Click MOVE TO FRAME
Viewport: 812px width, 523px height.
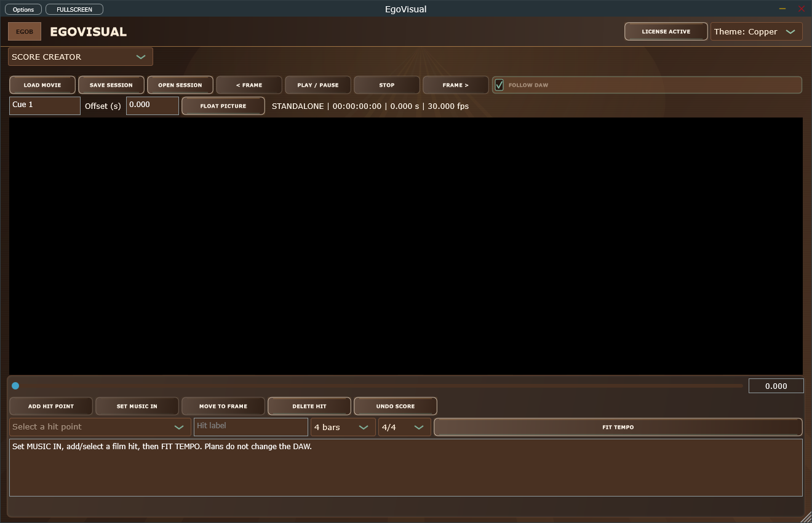click(223, 406)
